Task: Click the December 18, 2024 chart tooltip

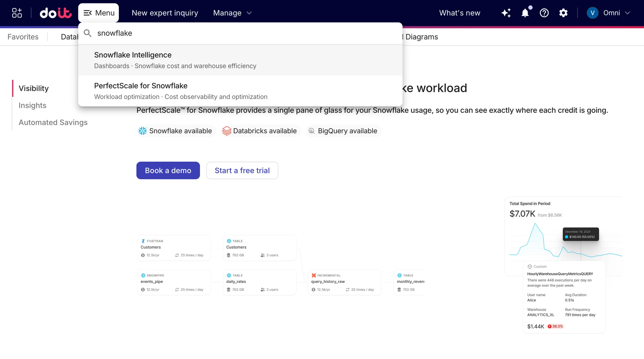Action: pyautogui.click(x=581, y=234)
